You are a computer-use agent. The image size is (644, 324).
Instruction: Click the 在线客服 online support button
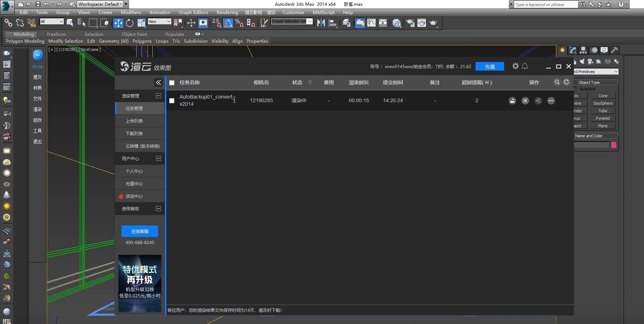(140, 231)
